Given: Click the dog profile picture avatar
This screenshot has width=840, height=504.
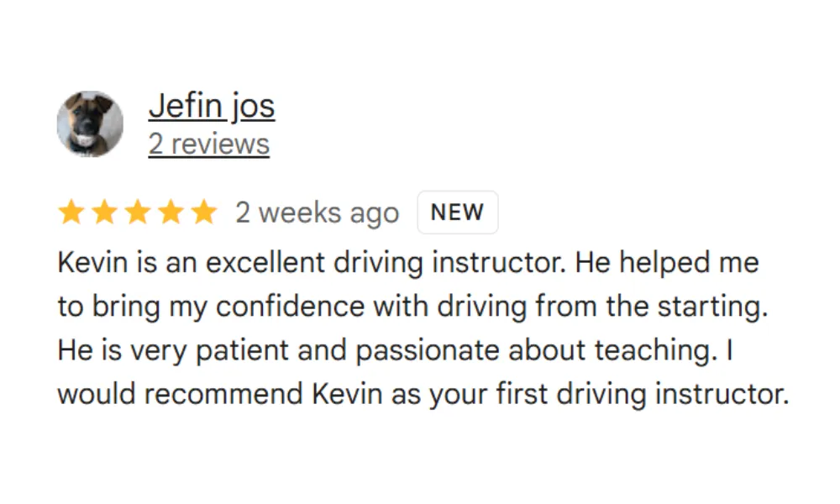Looking at the screenshot, I should pyautogui.click(x=90, y=123).
